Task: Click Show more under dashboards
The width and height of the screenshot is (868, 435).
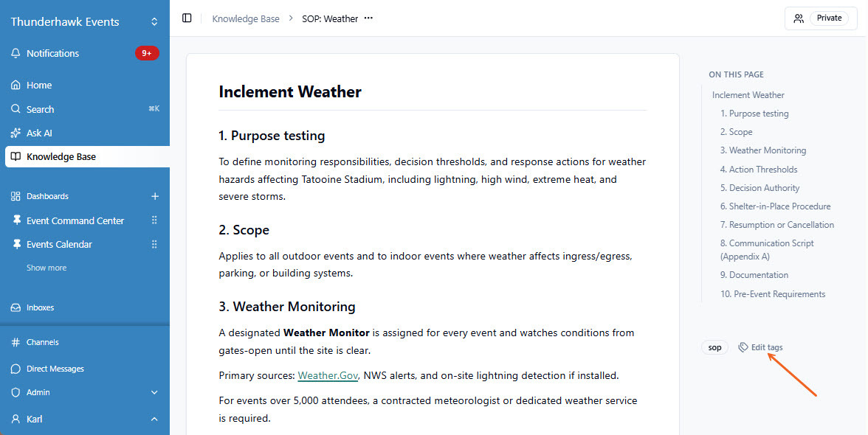Action: [46, 268]
